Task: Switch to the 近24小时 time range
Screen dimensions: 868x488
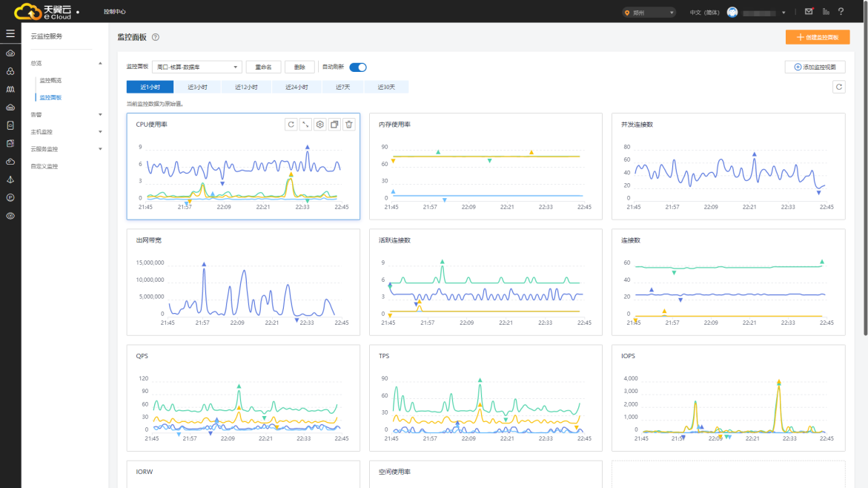Action: pyautogui.click(x=296, y=88)
